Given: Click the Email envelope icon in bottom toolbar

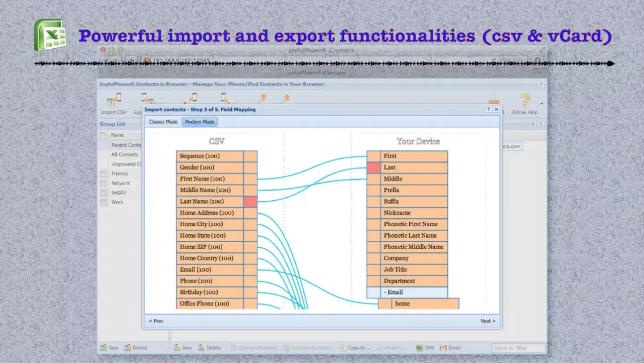Looking at the screenshot, I should pyautogui.click(x=443, y=348).
